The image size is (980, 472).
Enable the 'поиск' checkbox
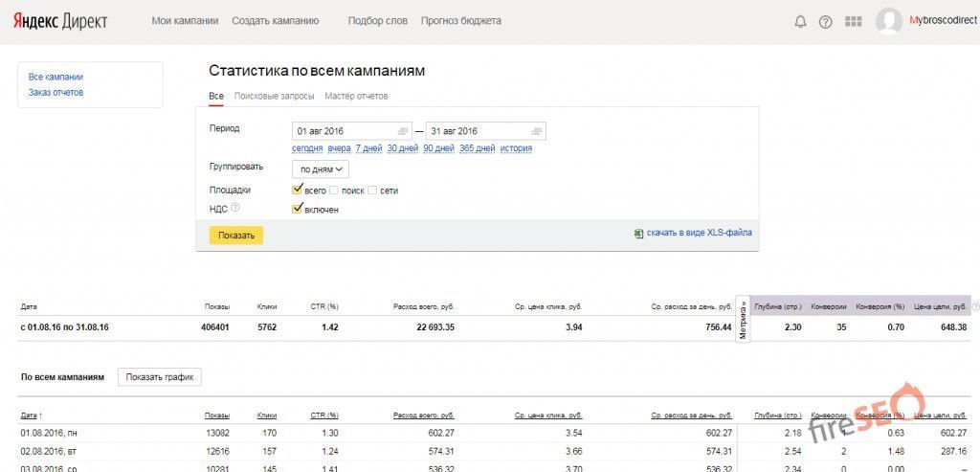click(x=334, y=191)
